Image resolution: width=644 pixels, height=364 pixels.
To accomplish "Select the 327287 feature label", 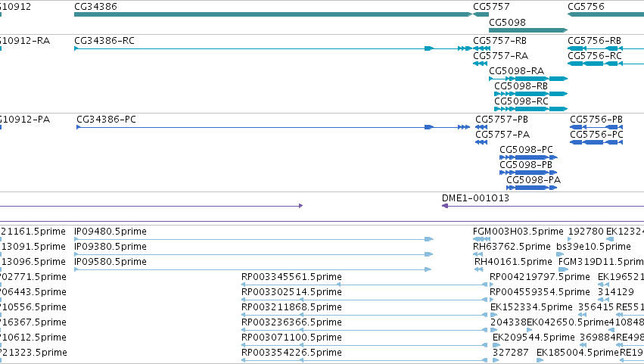I will 511,353.
